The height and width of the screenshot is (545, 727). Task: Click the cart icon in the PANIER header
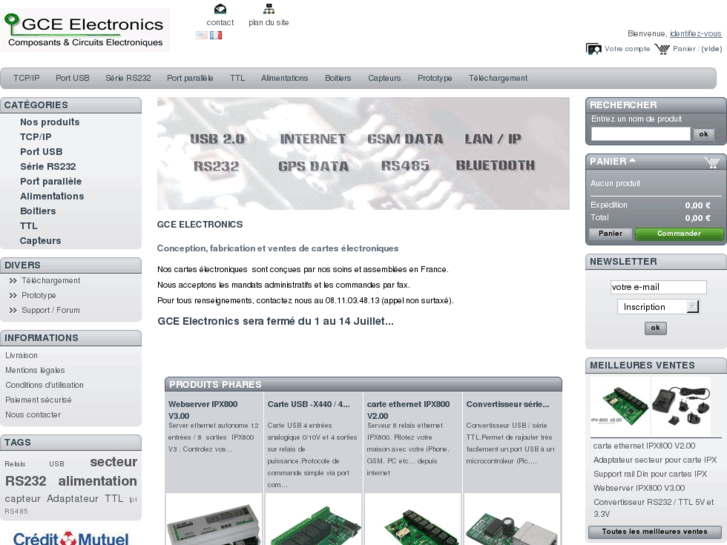[x=712, y=162]
